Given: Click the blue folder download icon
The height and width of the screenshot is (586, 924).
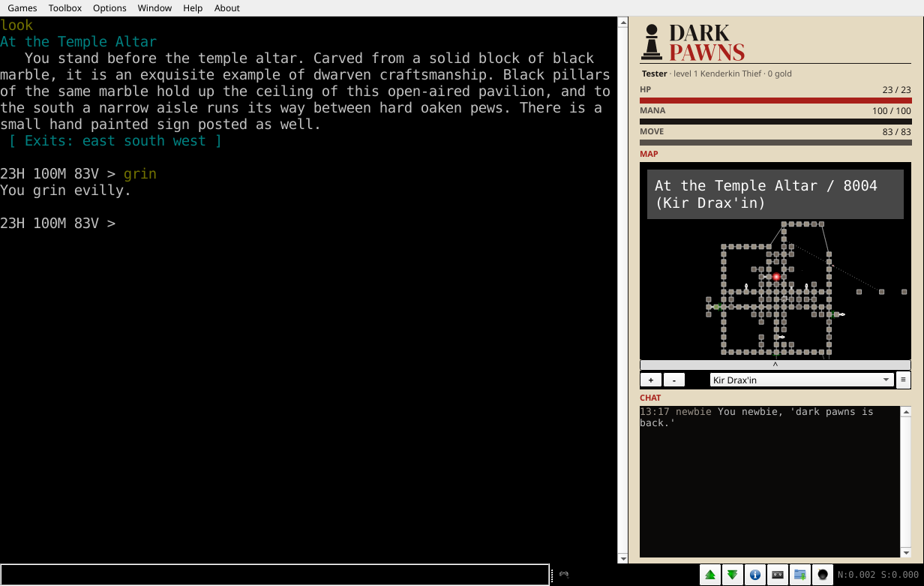Looking at the screenshot, I should click(x=800, y=575).
